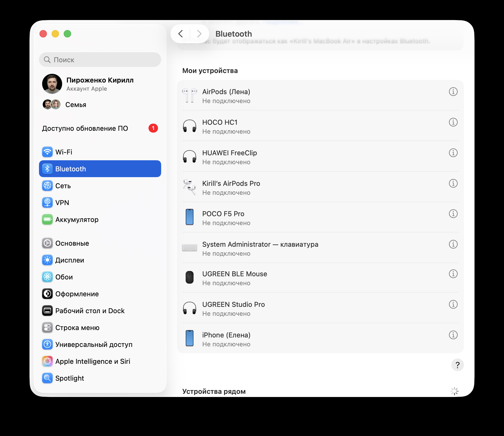The width and height of the screenshot is (504, 436).
Task: Click the keyboard device icon
Action: pyautogui.click(x=190, y=248)
